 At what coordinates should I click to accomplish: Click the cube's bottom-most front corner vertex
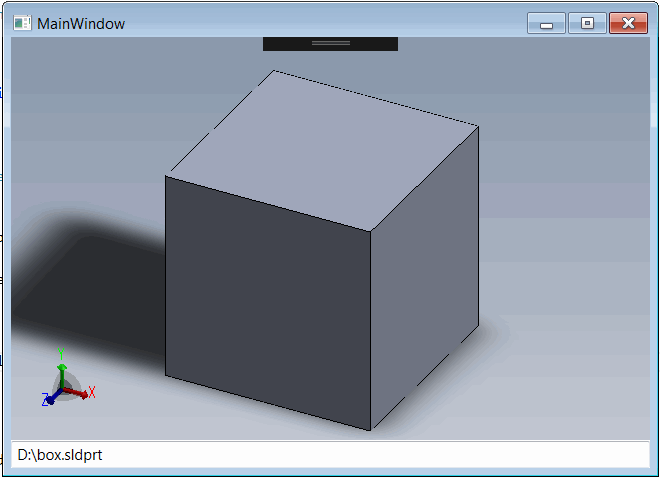[371, 431]
